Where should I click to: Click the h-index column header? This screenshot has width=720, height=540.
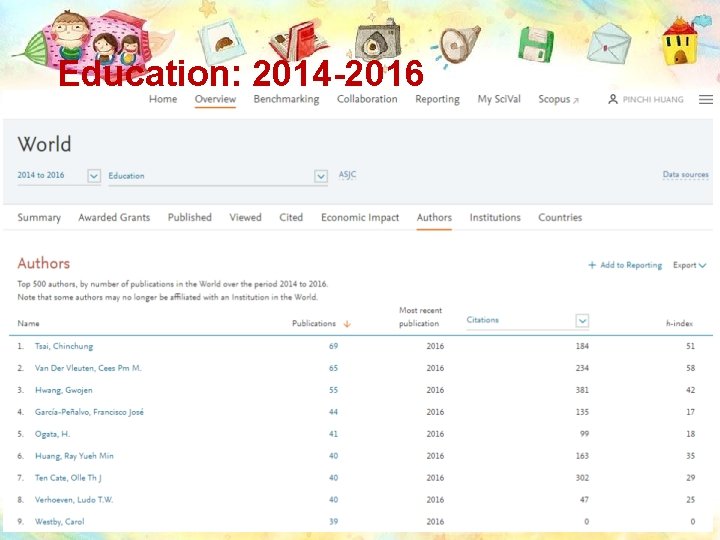[x=679, y=324]
